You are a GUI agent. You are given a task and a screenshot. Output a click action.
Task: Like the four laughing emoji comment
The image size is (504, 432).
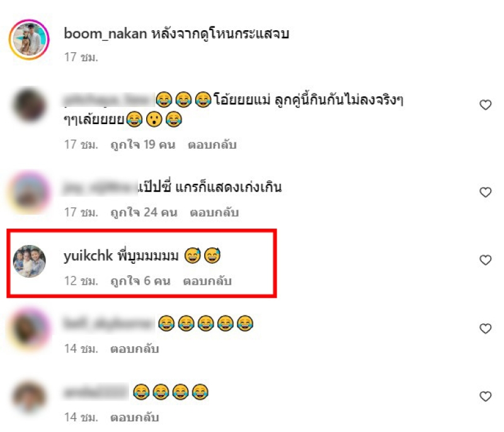click(485, 396)
